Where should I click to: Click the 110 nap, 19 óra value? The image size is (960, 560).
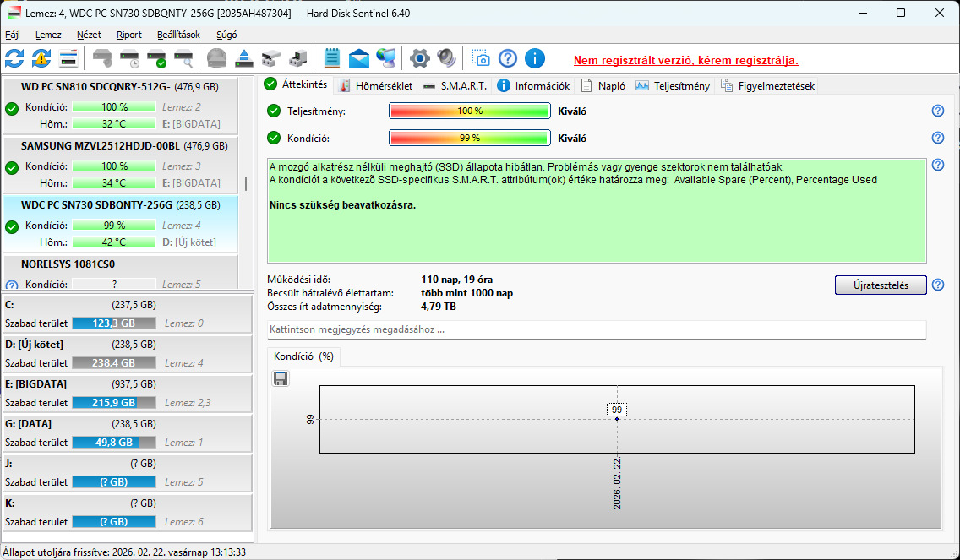(456, 280)
